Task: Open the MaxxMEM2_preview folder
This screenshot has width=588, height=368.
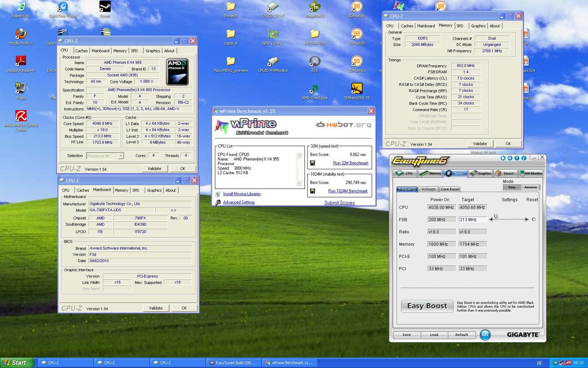Action: (x=231, y=64)
